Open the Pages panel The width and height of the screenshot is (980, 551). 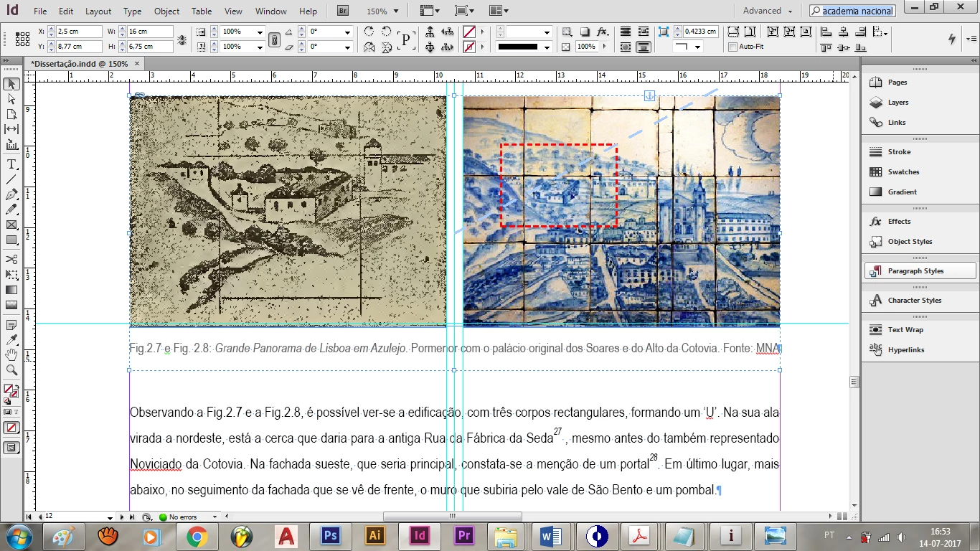coord(920,83)
